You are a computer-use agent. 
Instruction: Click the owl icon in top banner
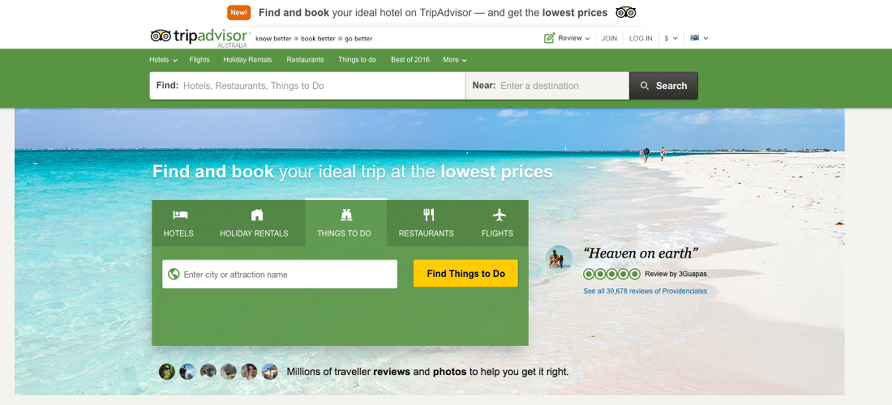click(x=626, y=13)
